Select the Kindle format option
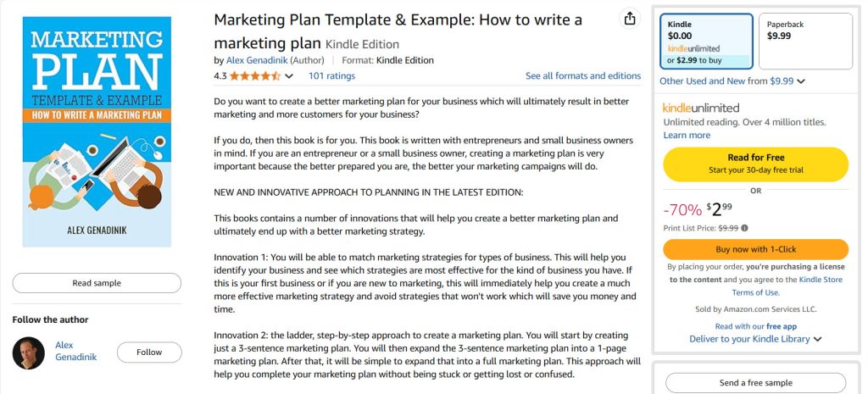868x394 pixels. click(706, 41)
